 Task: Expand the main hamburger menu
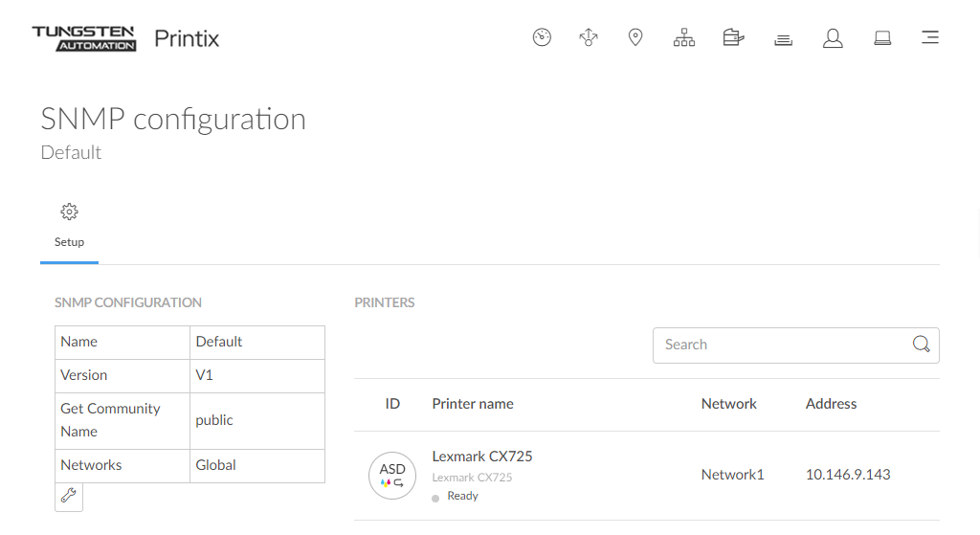click(929, 38)
